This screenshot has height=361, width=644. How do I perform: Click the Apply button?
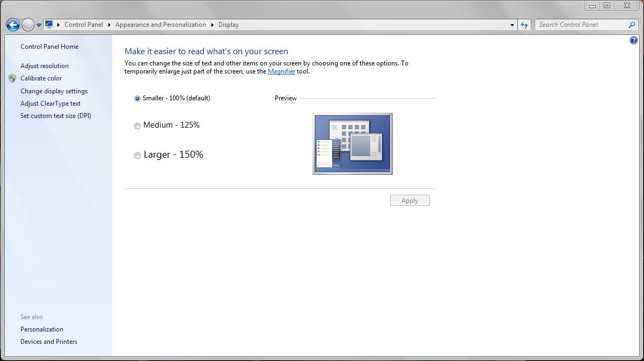click(x=410, y=201)
